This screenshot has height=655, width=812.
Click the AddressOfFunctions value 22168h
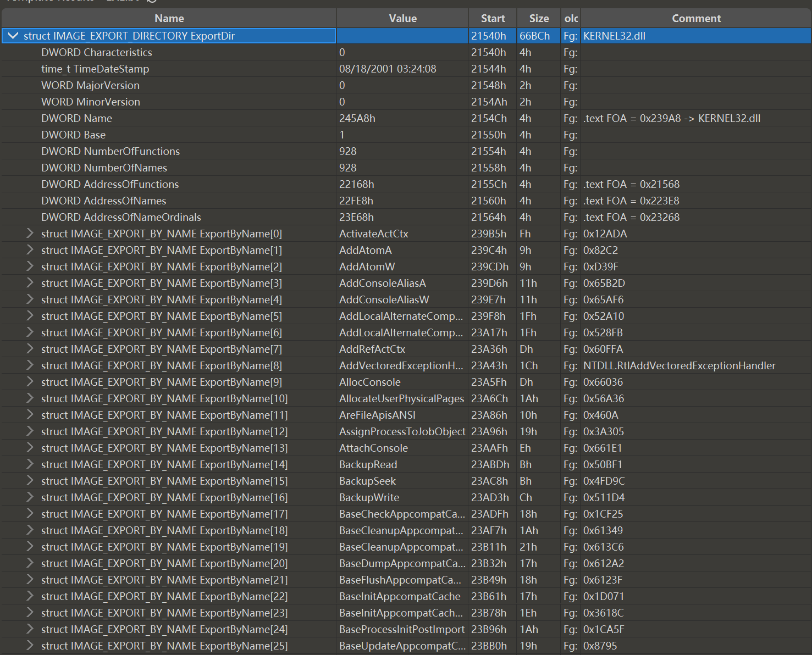click(357, 184)
